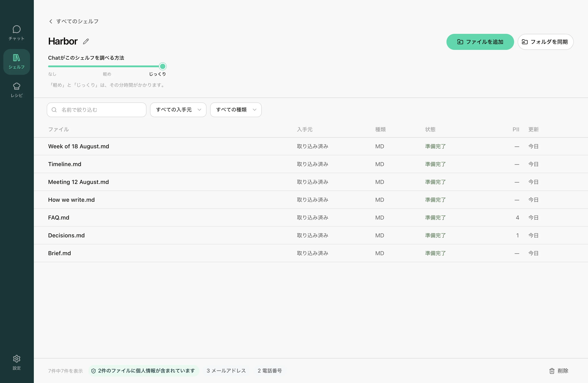Click the 2 電話番号 count
This screenshot has width=588, height=383.
(270, 371)
